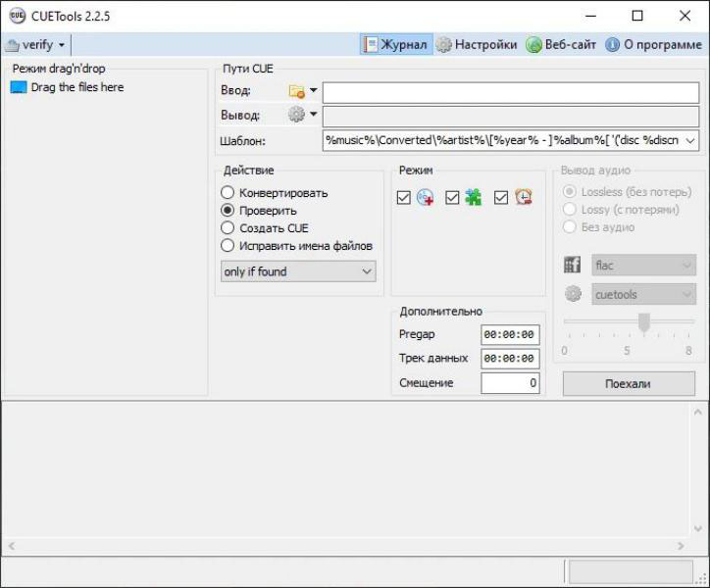The image size is (710, 588).
Task: Focus the Ввод input path field
Action: point(511,92)
